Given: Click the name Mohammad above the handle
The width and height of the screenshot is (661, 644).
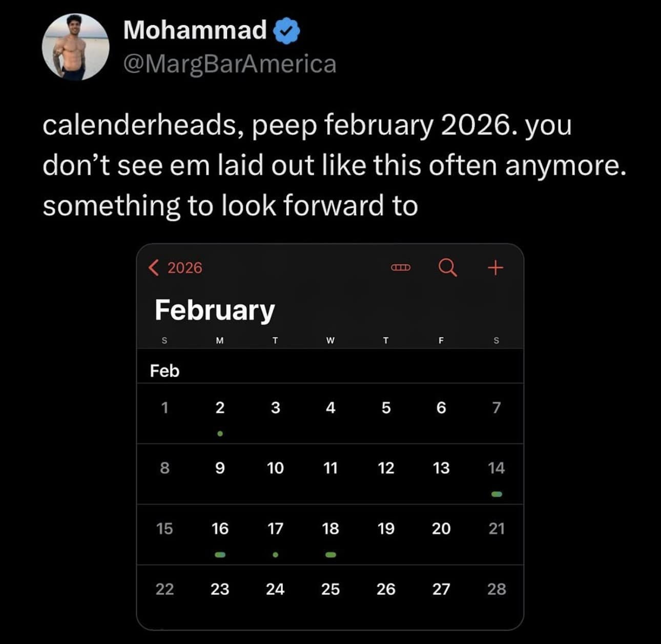Looking at the screenshot, I should [195, 30].
